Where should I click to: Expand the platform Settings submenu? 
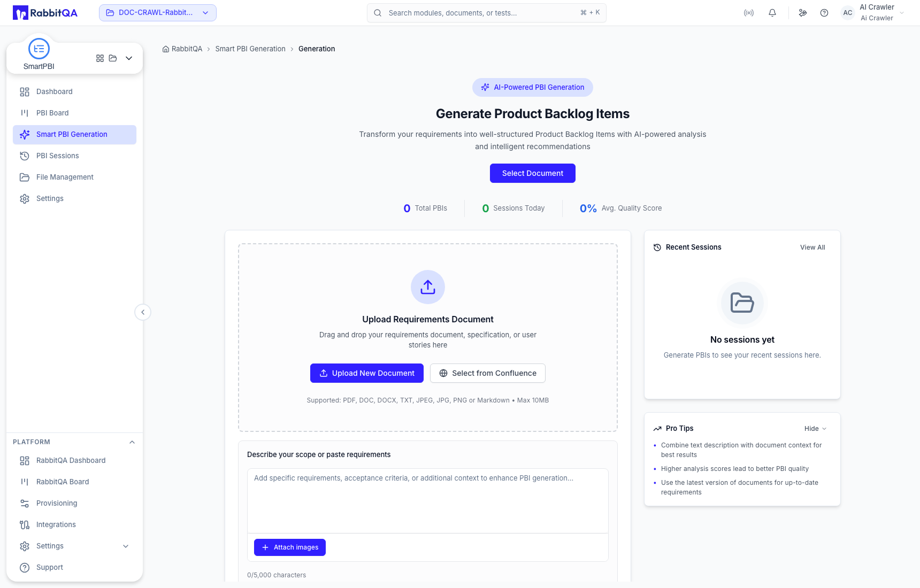[x=126, y=546]
